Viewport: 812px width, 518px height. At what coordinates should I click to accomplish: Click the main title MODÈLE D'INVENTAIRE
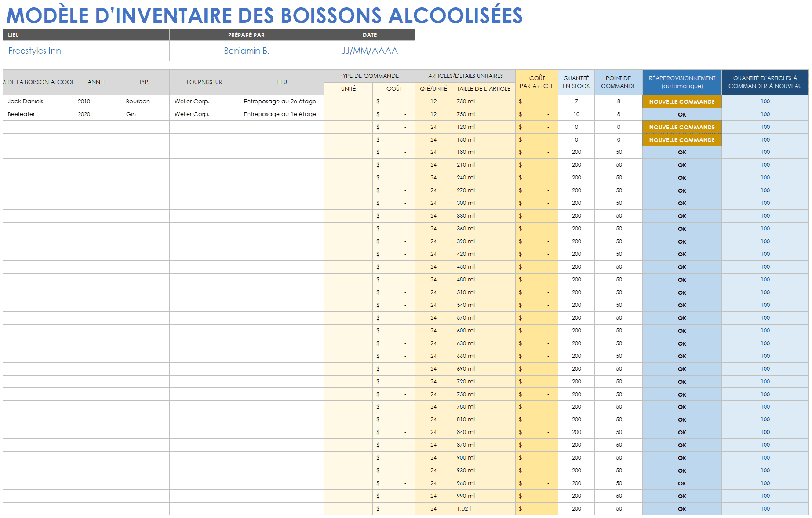265,15
